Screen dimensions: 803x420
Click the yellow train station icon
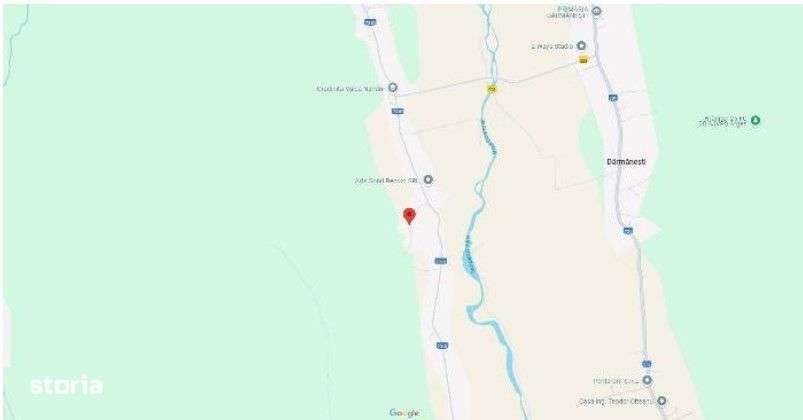pos(583,60)
